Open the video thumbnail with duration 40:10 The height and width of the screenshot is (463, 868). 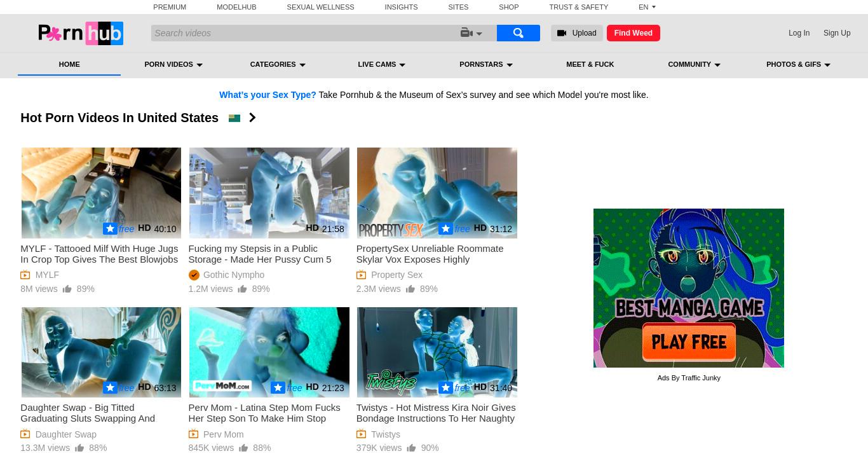(x=101, y=193)
